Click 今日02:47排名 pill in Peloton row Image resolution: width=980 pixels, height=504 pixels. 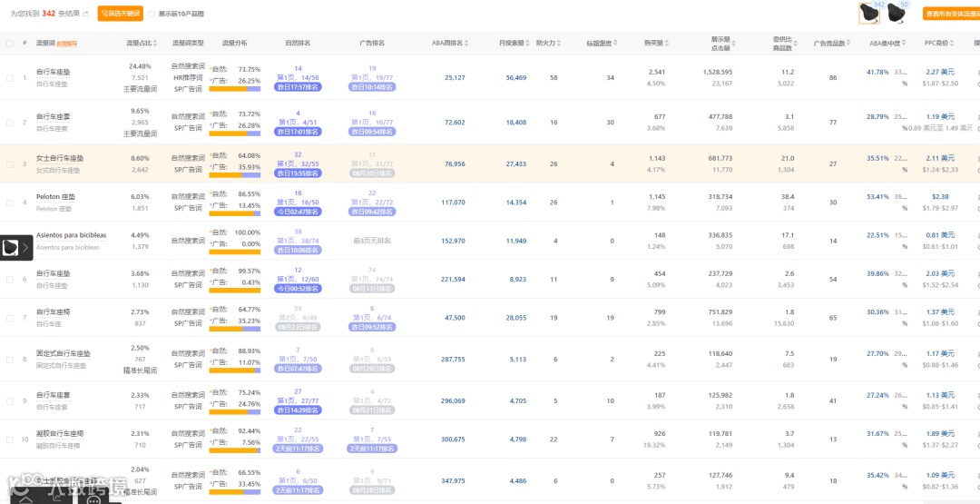click(x=299, y=212)
